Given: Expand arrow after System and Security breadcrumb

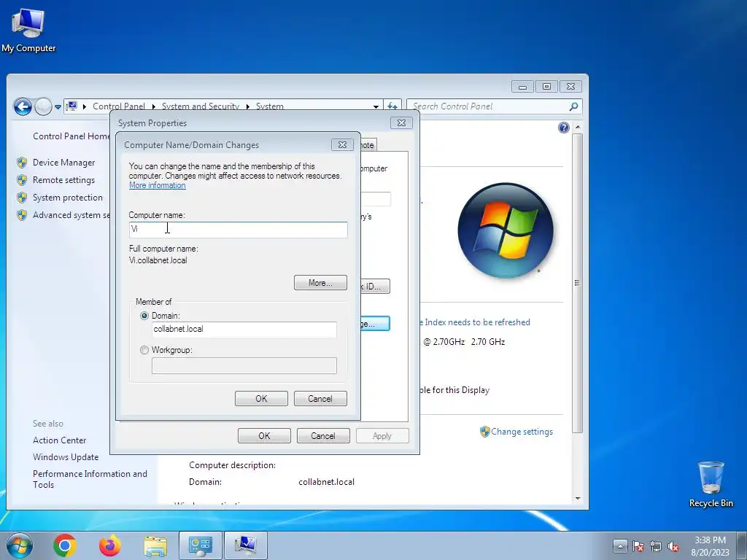Looking at the screenshot, I should 248,106.
